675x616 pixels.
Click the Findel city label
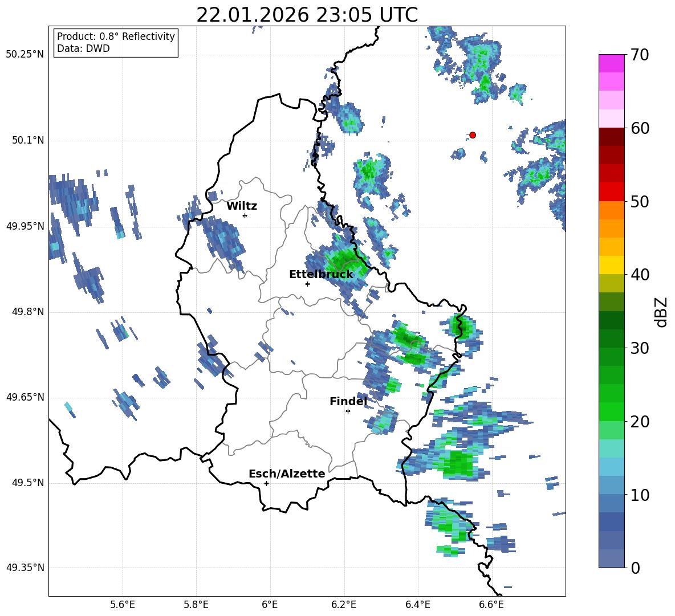348,401
